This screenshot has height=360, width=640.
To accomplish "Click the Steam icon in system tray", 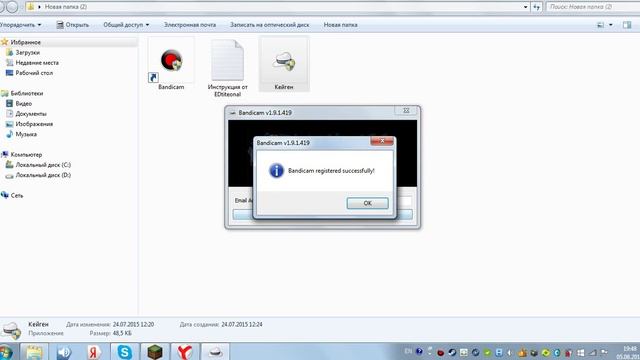I will pos(452,352).
